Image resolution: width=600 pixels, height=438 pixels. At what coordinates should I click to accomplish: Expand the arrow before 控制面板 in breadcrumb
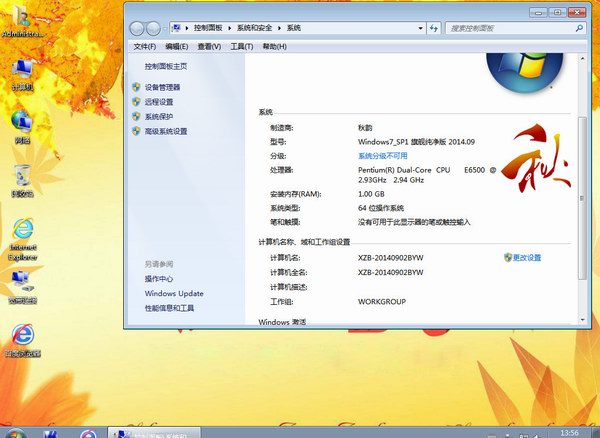coord(187,28)
